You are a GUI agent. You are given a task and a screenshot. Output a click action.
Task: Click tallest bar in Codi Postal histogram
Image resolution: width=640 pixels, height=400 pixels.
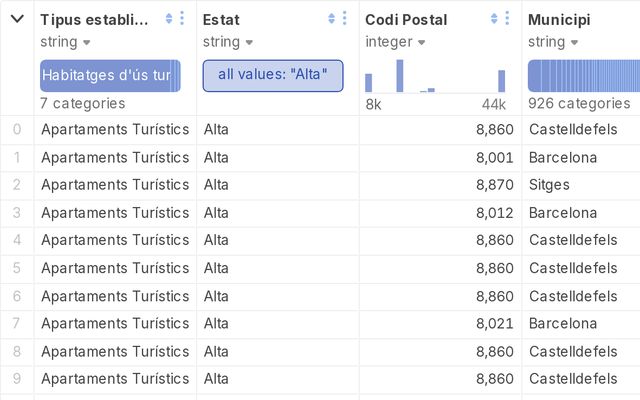pos(400,76)
